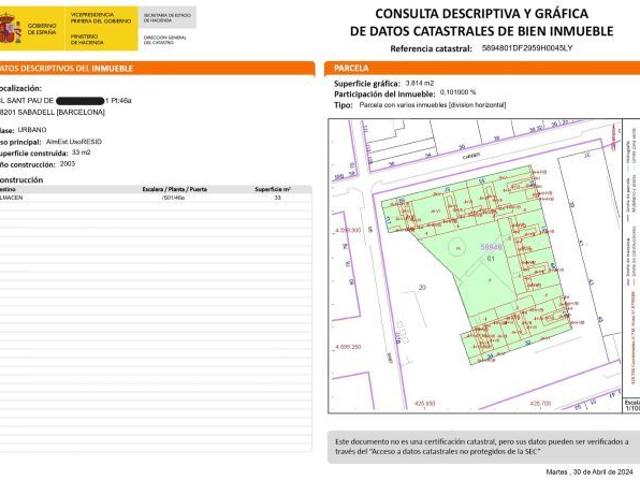
Task: Click the date 'Martes, 30 de Abril de 2024'
Action: coord(590,472)
